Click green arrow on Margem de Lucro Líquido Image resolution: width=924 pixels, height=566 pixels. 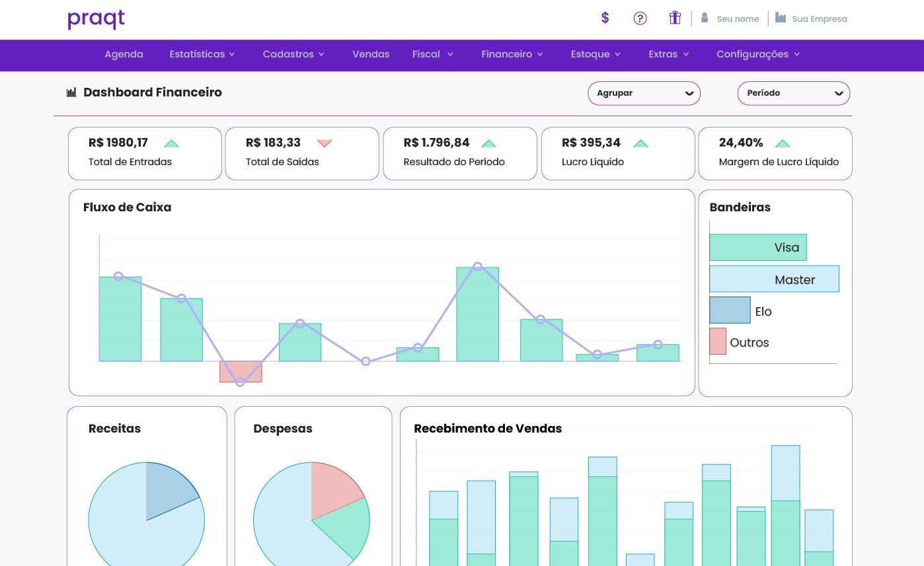[783, 143]
